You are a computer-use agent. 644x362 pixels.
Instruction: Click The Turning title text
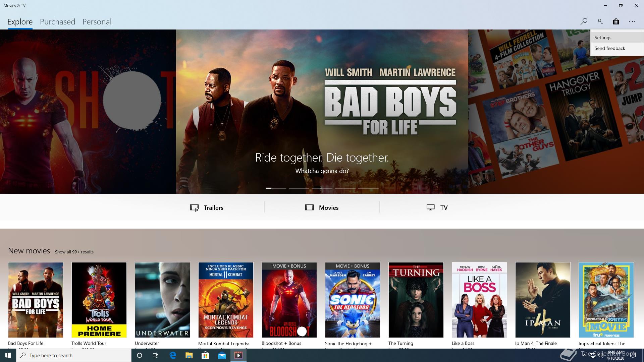401,343
